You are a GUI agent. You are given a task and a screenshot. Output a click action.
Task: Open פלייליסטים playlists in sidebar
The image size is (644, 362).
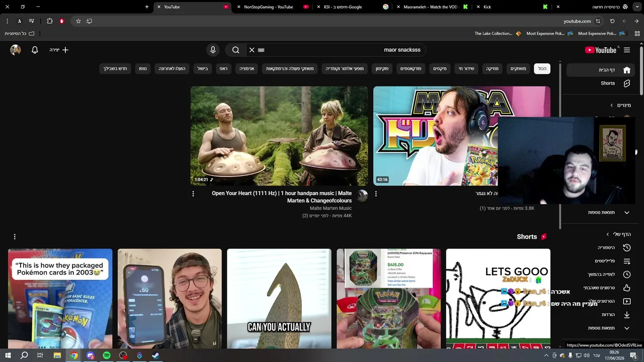(600, 261)
